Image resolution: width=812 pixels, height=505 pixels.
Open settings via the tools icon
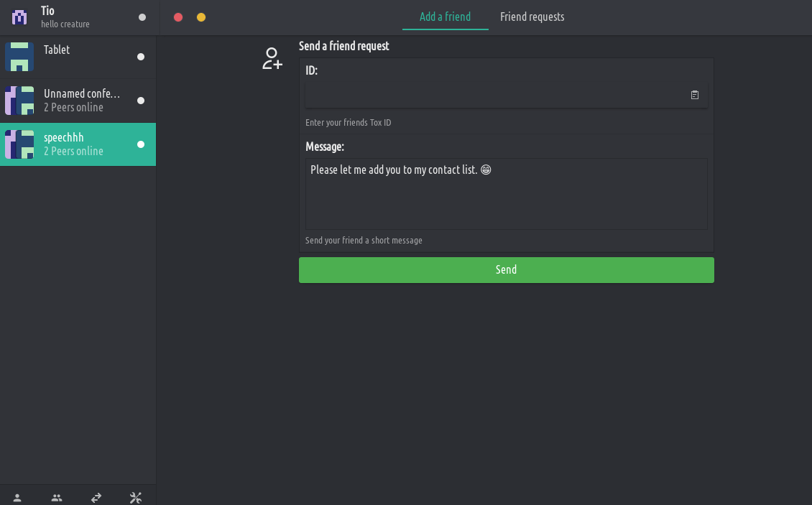135,497
